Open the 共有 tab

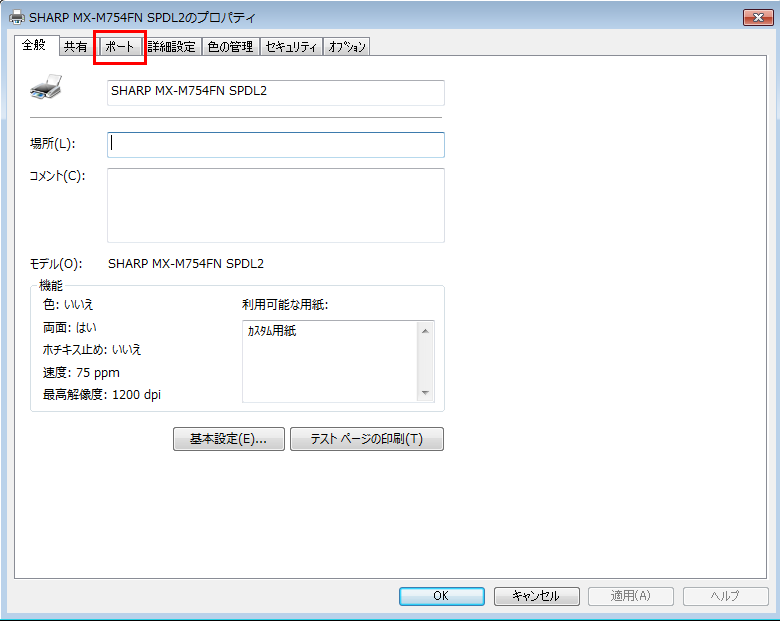click(x=75, y=46)
